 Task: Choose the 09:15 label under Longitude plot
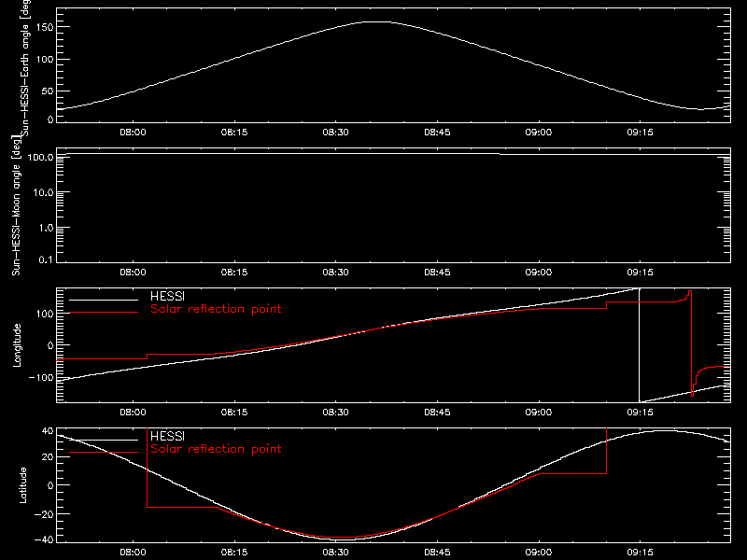pyautogui.click(x=641, y=412)
